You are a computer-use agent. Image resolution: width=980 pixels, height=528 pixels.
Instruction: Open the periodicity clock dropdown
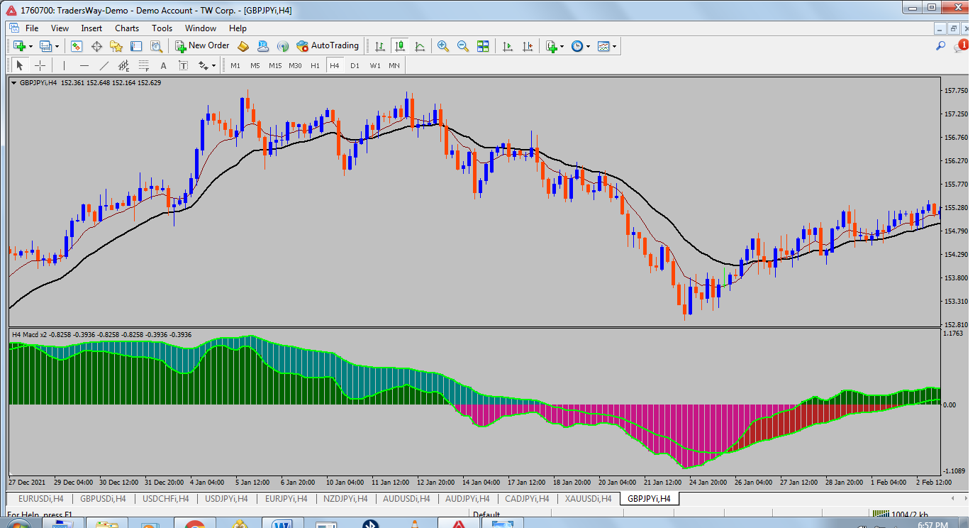(x=589, y=47)
